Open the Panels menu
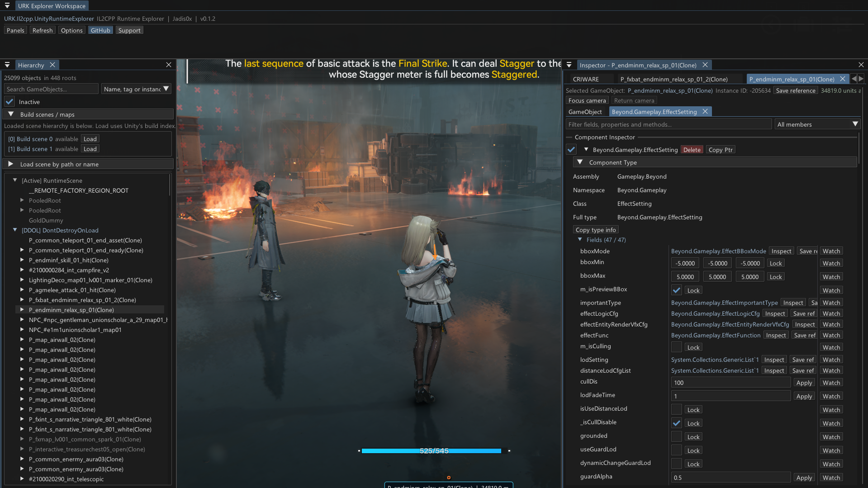Viewport: 868px width, 488px height. (x=15, y=30)
